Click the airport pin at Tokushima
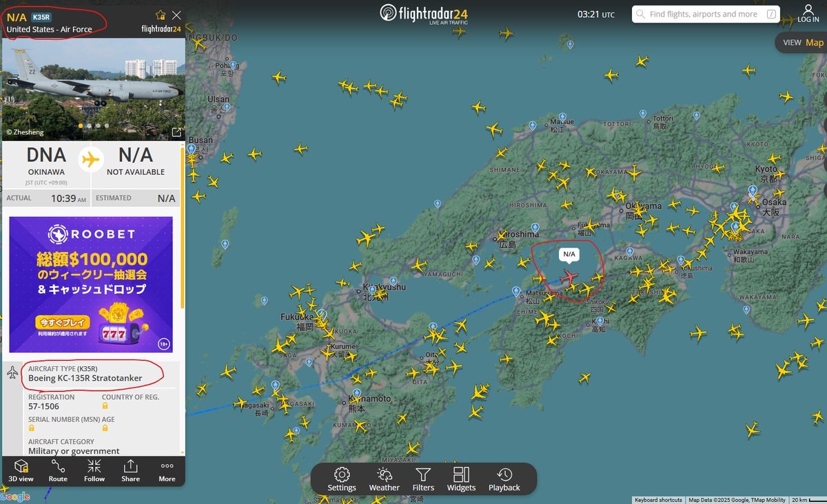 pos(681,261)
